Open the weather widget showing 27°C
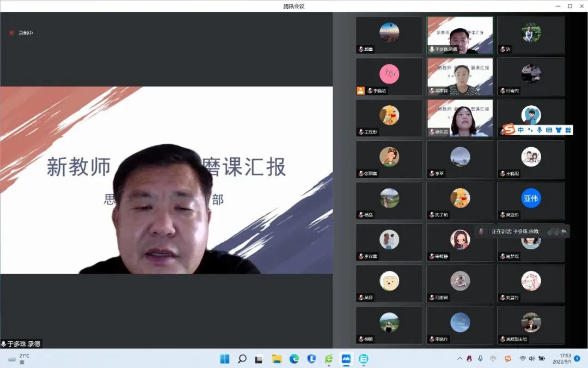This screenshot has height=368, width=588. (x=19, y=359)
